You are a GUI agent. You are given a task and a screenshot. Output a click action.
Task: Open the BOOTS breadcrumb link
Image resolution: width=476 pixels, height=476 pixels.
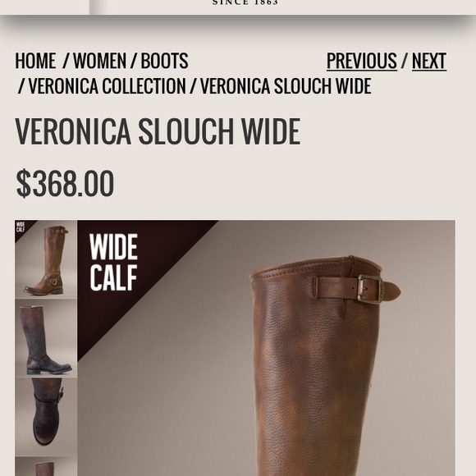point(164,61)
